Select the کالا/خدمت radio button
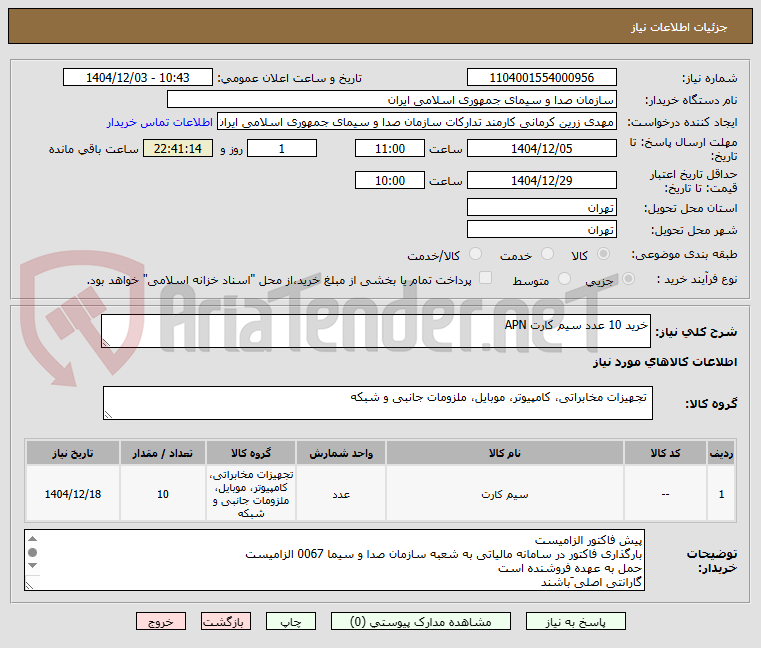The image size is (761, 648). tap(475, 254)
